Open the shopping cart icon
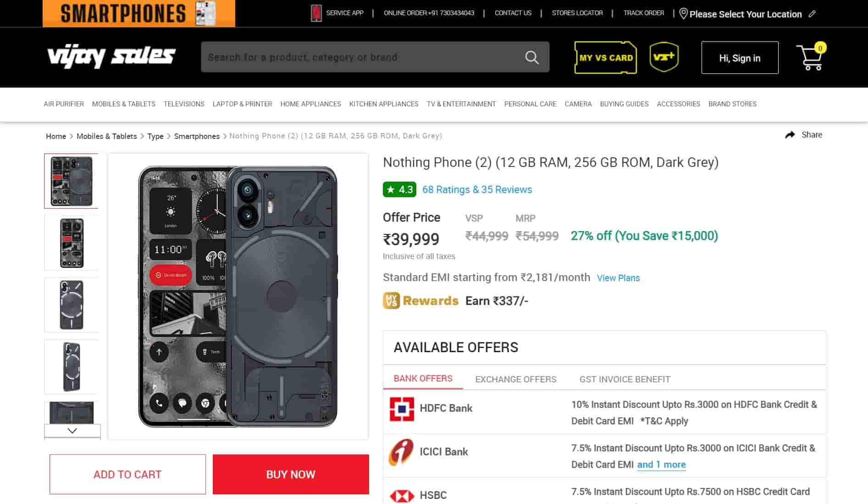The image size is (868, 504). 810,58
